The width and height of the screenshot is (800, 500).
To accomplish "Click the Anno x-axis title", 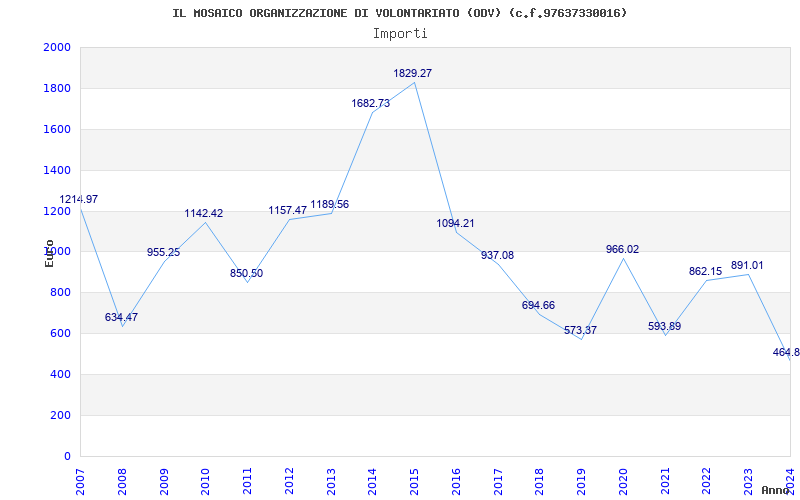I will 776,490.
